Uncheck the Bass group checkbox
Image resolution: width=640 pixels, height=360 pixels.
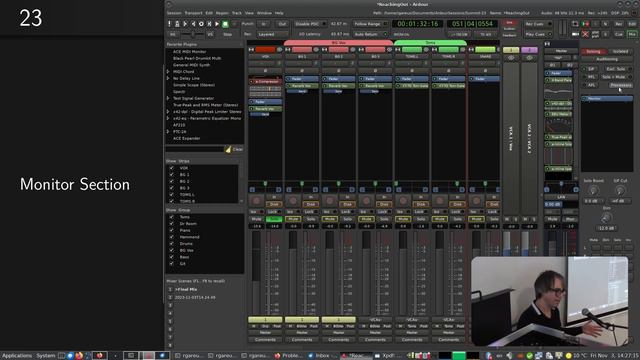(x=171, y=257)
